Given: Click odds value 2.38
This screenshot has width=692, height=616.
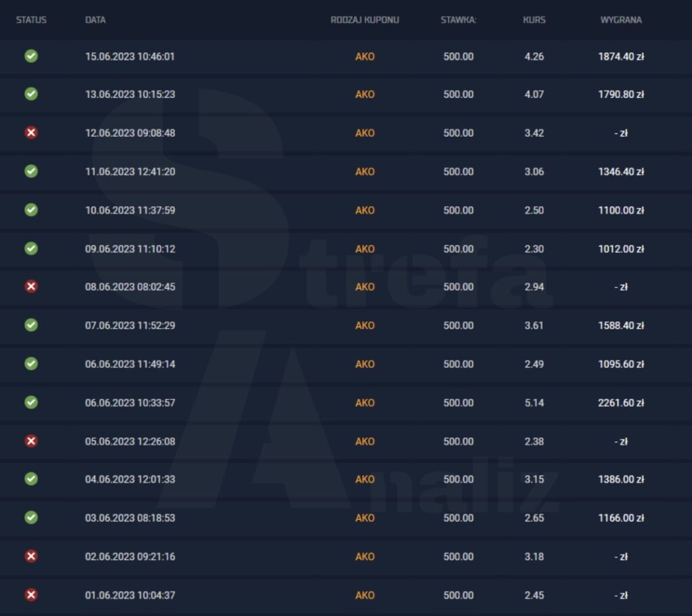Looking at the screenshot, I should 534,442.
